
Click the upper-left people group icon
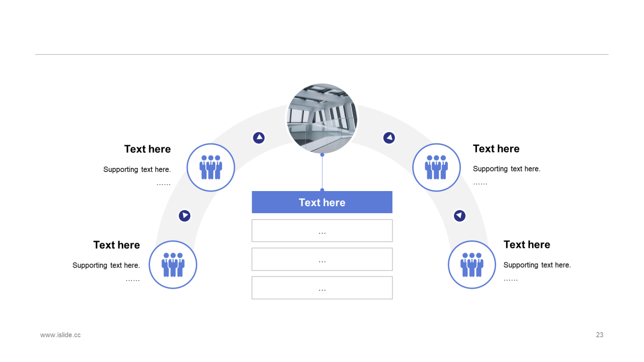point(211,167)
